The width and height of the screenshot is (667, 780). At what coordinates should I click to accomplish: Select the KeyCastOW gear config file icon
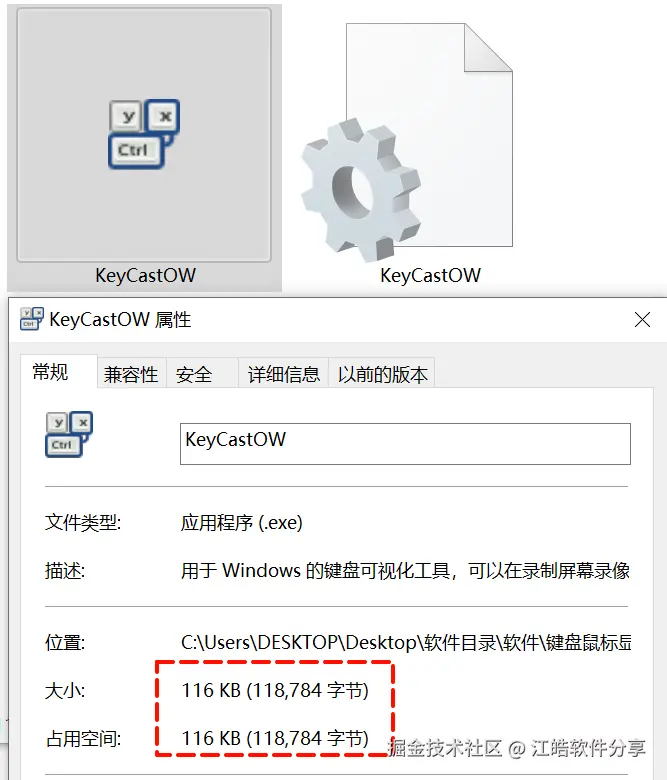click(x=407, y=142)
